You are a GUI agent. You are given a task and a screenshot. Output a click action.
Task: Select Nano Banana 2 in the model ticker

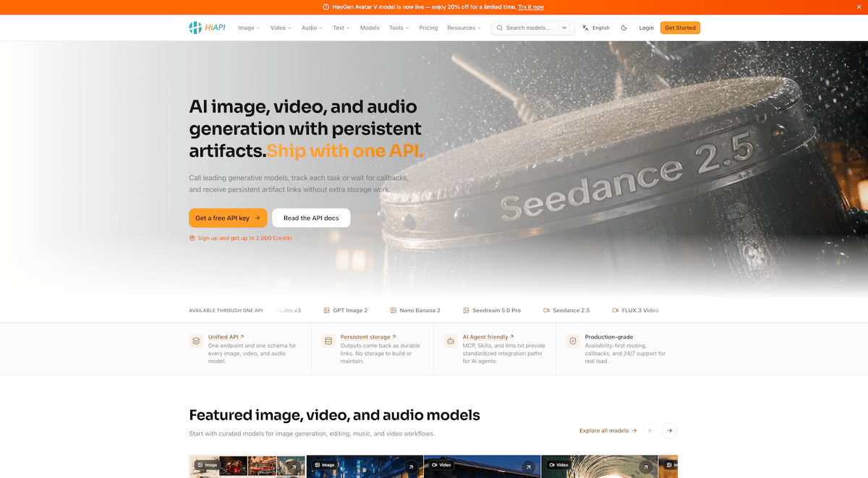pos(415,310)
